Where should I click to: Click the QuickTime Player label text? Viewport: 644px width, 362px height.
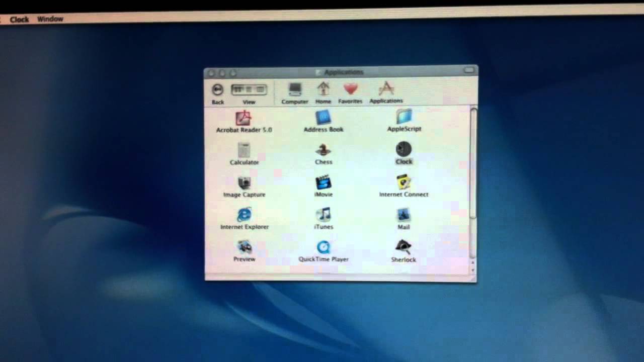coord(324,259)
